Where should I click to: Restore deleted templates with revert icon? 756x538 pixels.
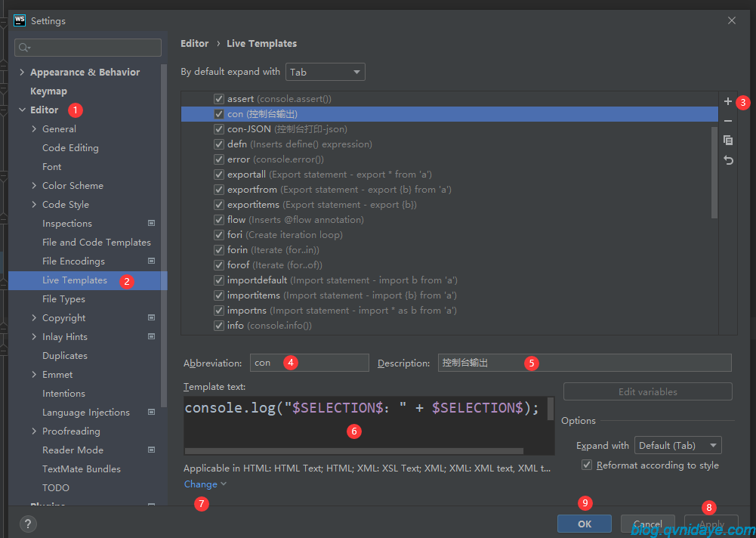[x=728, y=159]
